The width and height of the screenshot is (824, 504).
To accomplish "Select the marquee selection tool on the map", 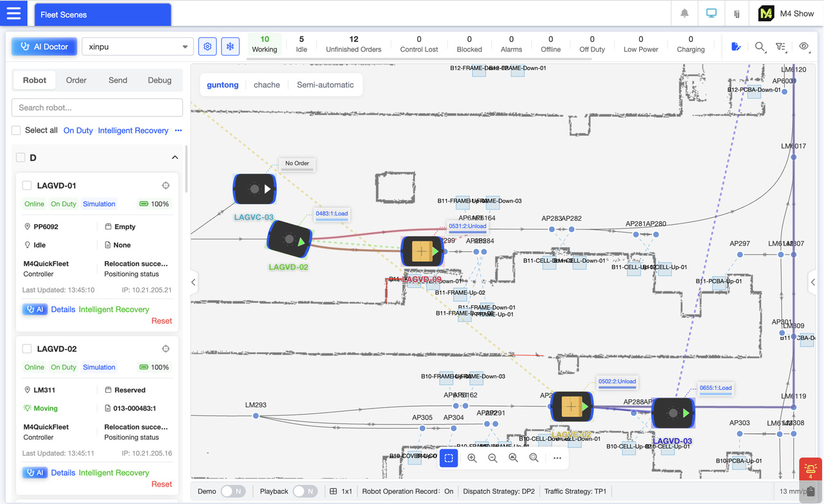I will (449, 458).
